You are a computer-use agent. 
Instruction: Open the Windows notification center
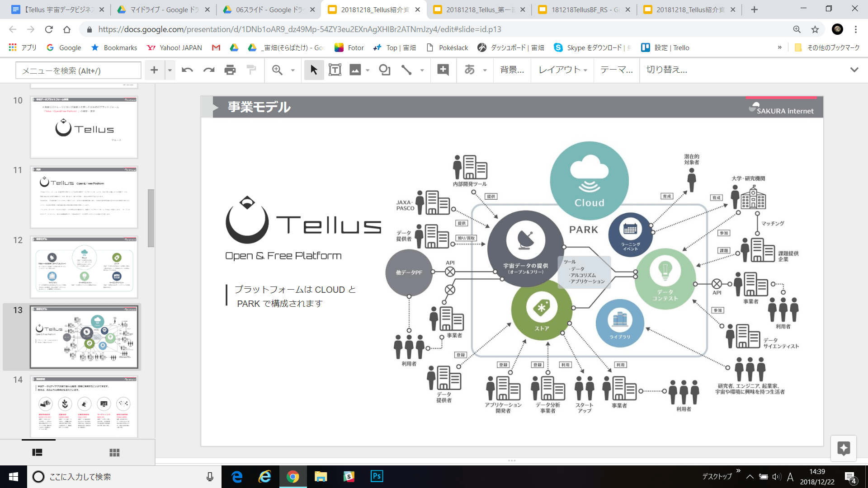(850, 477)
